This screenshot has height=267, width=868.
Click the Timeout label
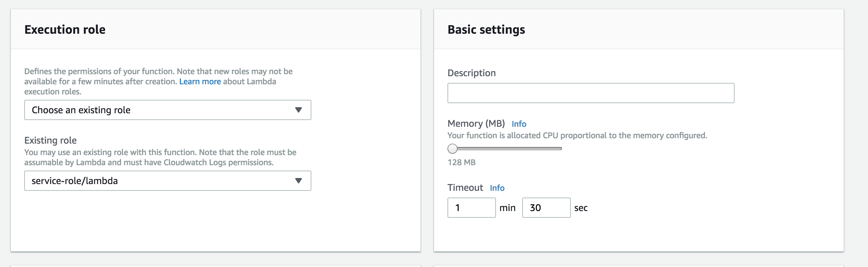465,187
